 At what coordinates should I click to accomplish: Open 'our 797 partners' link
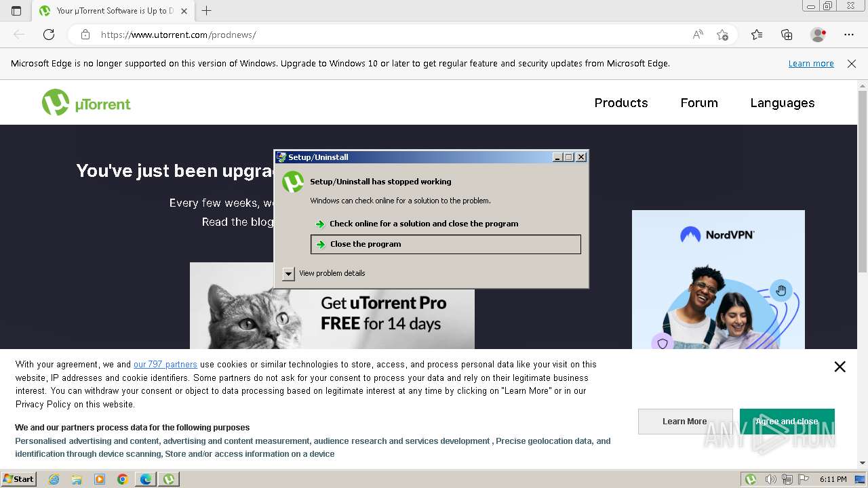click(x=165, y=365)
